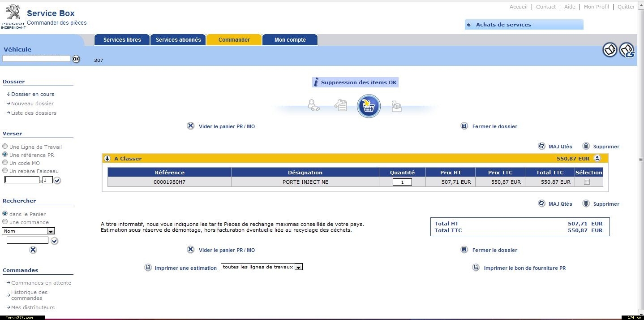Click the trash icon to delete selected items
Screen dimensions: 644x320
tap(586, 146)
